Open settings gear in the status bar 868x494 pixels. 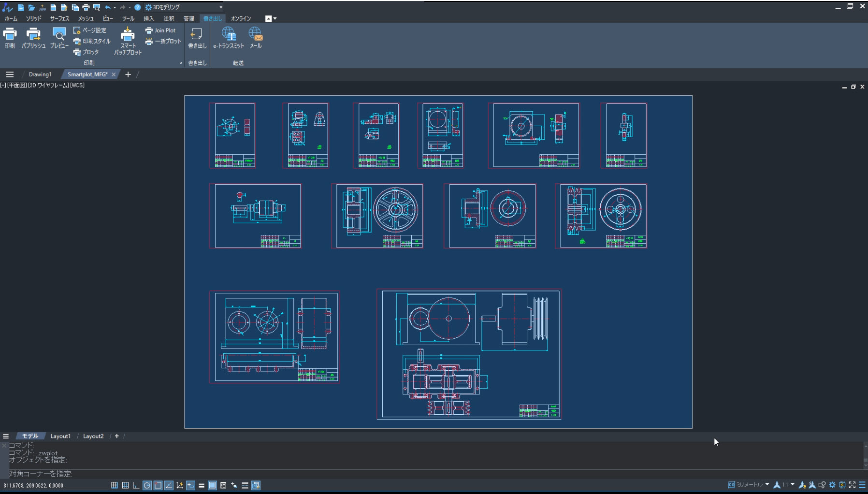point(832,485)
